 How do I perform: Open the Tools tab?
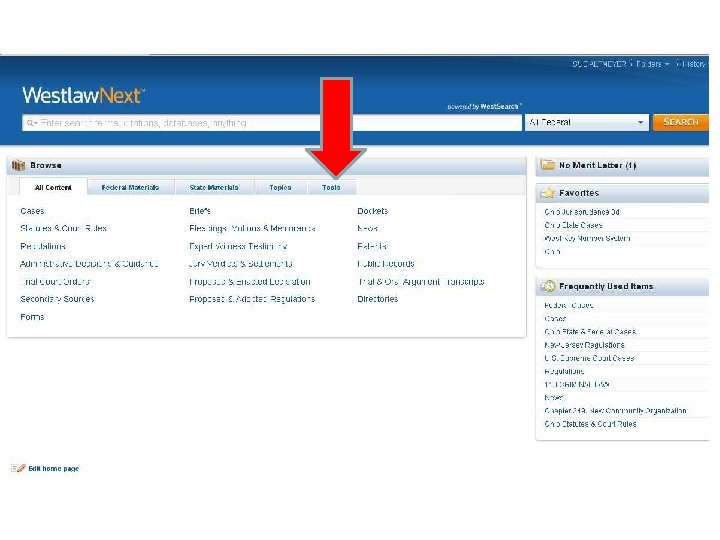pyautogui.click(x=331, y=187)
